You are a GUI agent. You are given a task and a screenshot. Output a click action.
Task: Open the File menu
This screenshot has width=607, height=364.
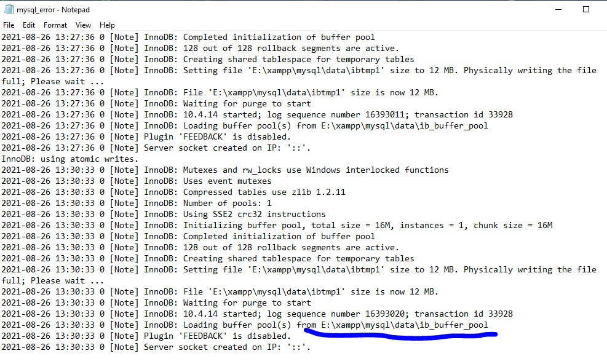coord(9,25)
